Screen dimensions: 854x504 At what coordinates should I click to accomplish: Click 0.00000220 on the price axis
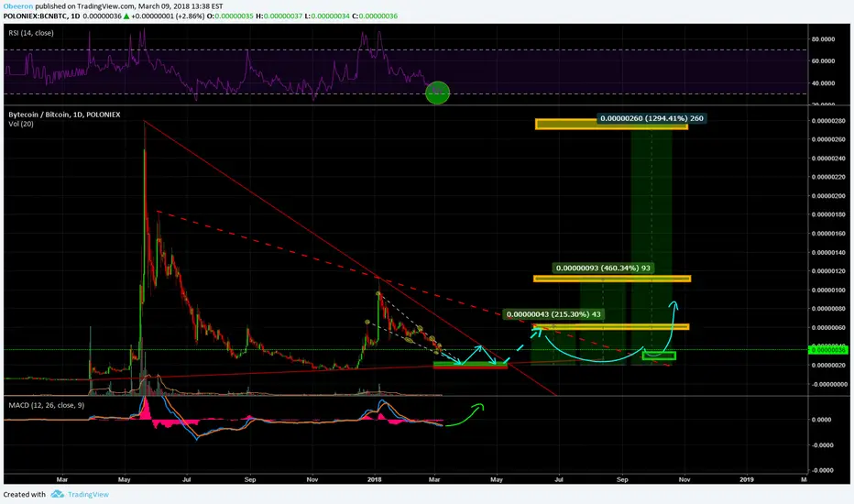coord(827,177)
